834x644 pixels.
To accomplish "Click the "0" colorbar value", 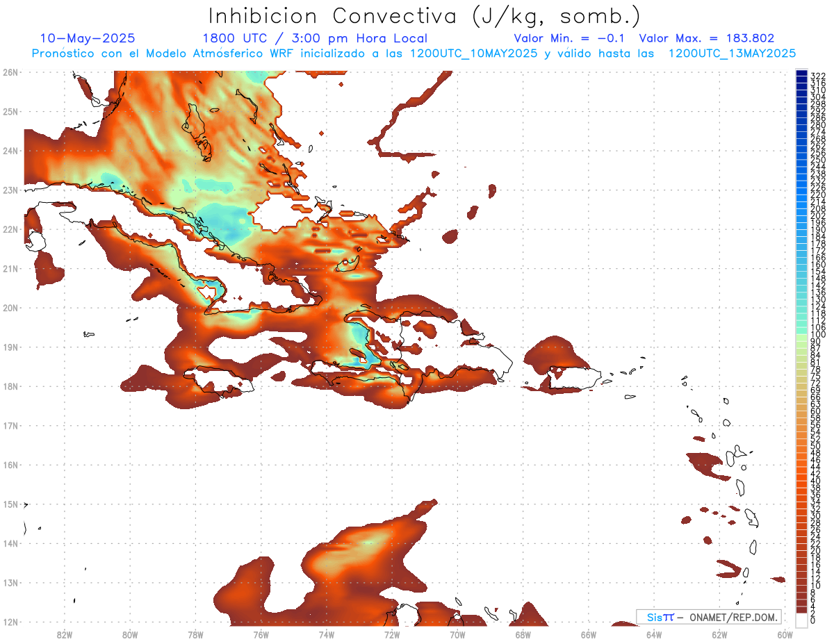I will point(813,620).
